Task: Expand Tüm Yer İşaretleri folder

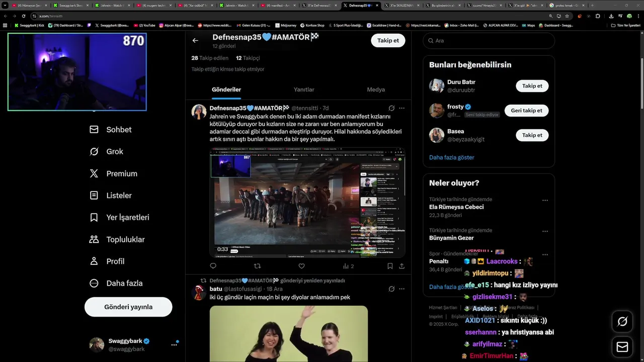Action: pyautogui.click(x=625, y=25)
